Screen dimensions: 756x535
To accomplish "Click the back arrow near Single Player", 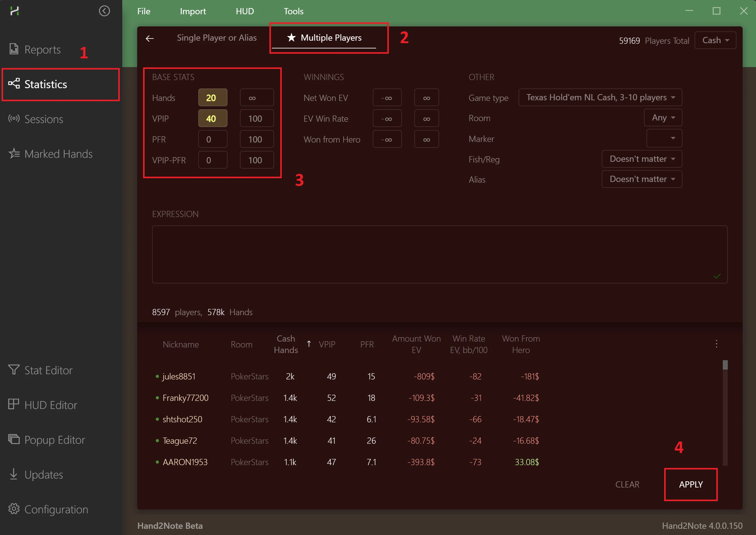I will point(150,38).
